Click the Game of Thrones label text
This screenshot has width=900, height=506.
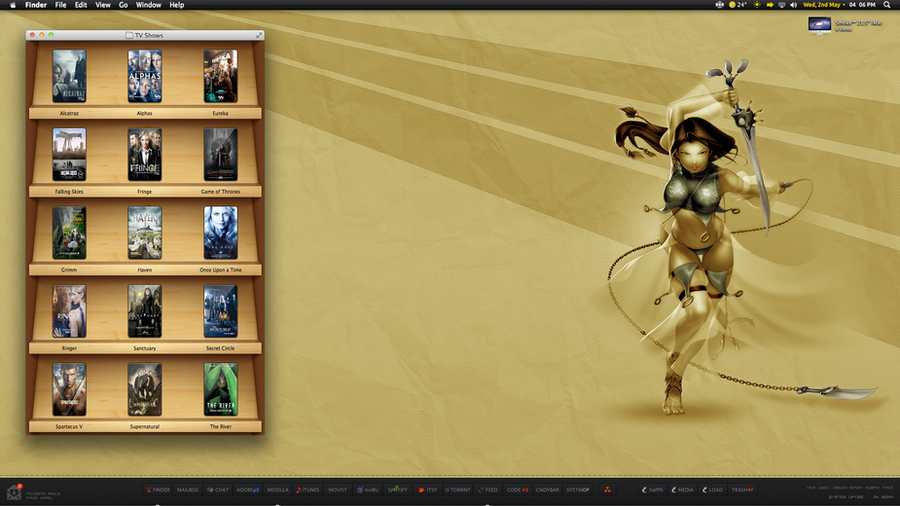220,192
